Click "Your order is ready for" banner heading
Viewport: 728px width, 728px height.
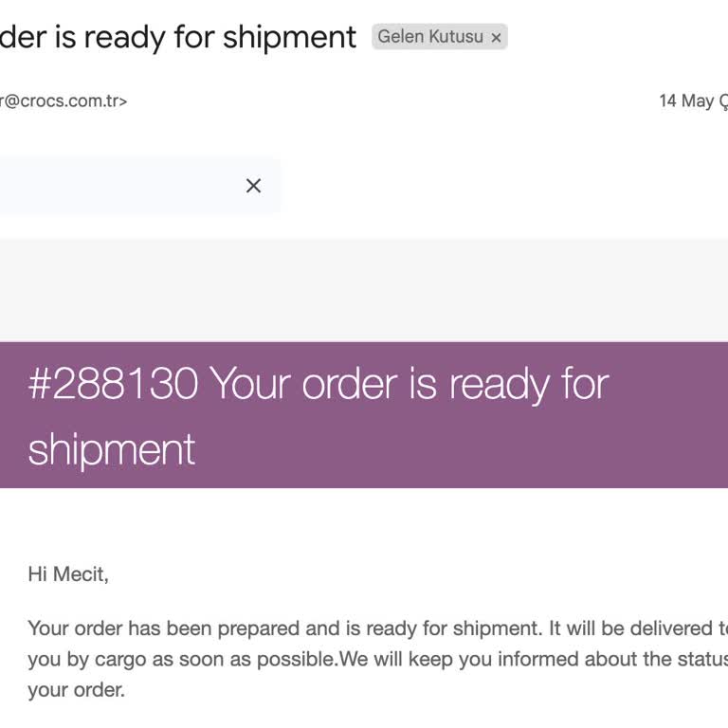click(x=409, y=385)
